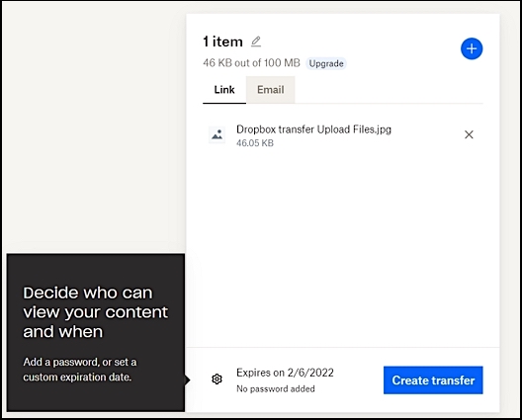
Task: Open transfer settings via the gear icon
Action: coord(217,379)
